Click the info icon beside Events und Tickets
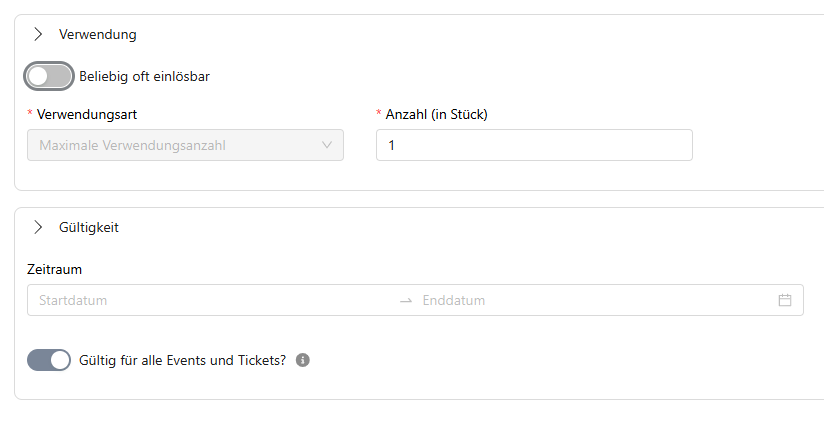The height and width of the screenshot is (427, 824). (x=303, y=360)
